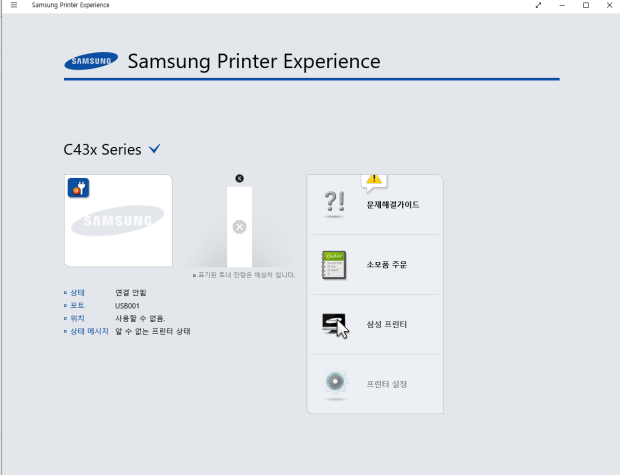
Task: Open 문제해결가이드 via the ?! icon
Action: pos(335,205)
